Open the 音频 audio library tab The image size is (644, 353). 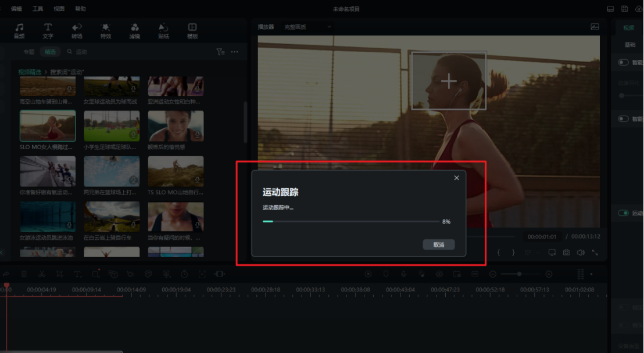click(19, 31)
